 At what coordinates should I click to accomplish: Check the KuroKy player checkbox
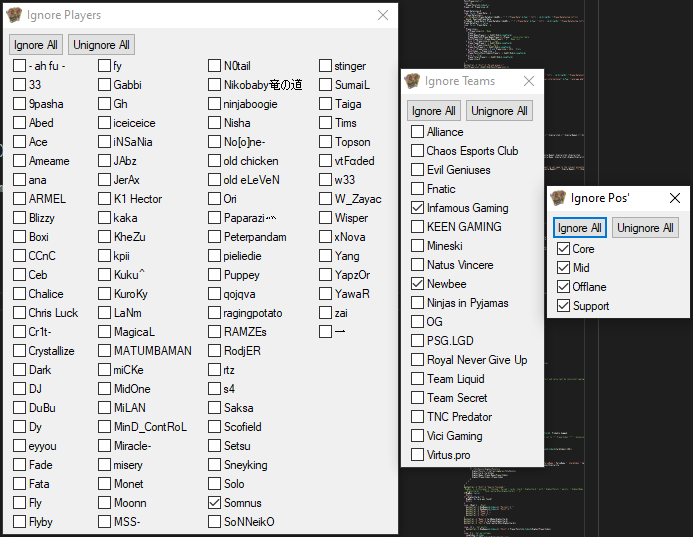point(104,293)
